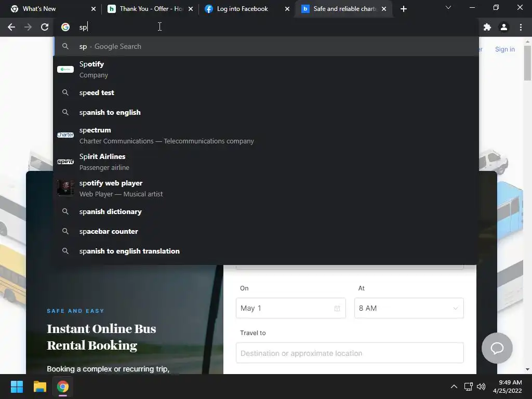This screenshot has height=399, width=532.
Task: Close the What's New tab
Action: pyautogui.click(x=94, y=9)
